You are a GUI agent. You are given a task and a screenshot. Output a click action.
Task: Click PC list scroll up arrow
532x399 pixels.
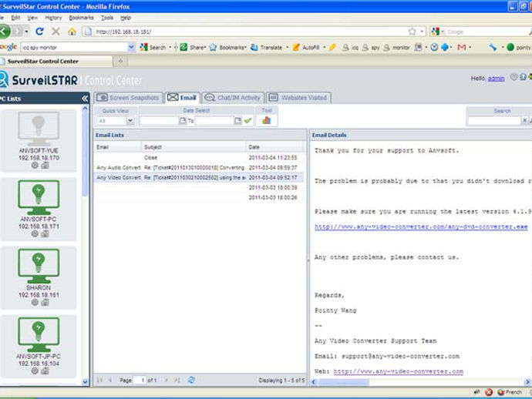click(x=85, y=109)
